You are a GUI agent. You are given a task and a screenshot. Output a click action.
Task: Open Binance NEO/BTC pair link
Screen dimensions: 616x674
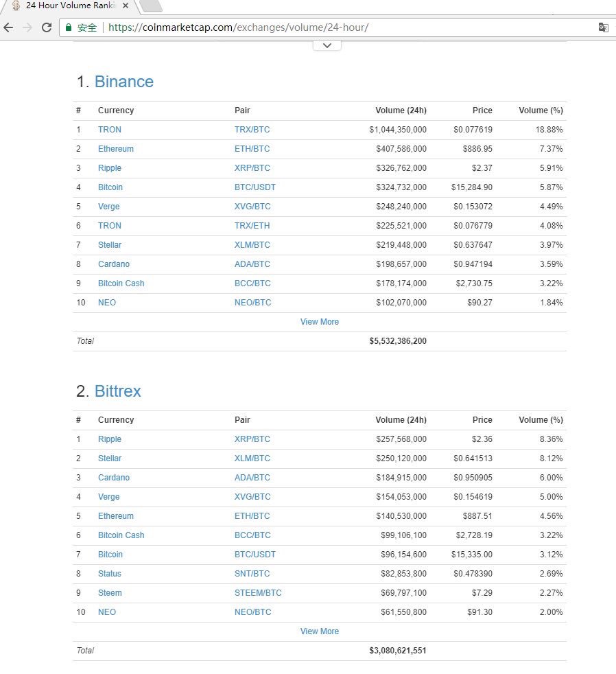coord(252,303)
